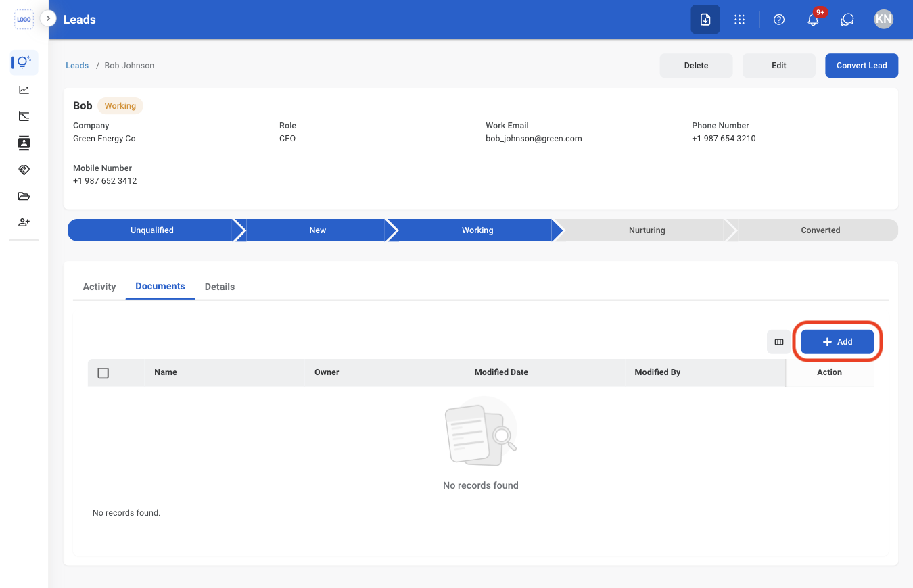The image size is (913, 588).
Task: Tick the select-all checkbox in table header
Action: 103,373
